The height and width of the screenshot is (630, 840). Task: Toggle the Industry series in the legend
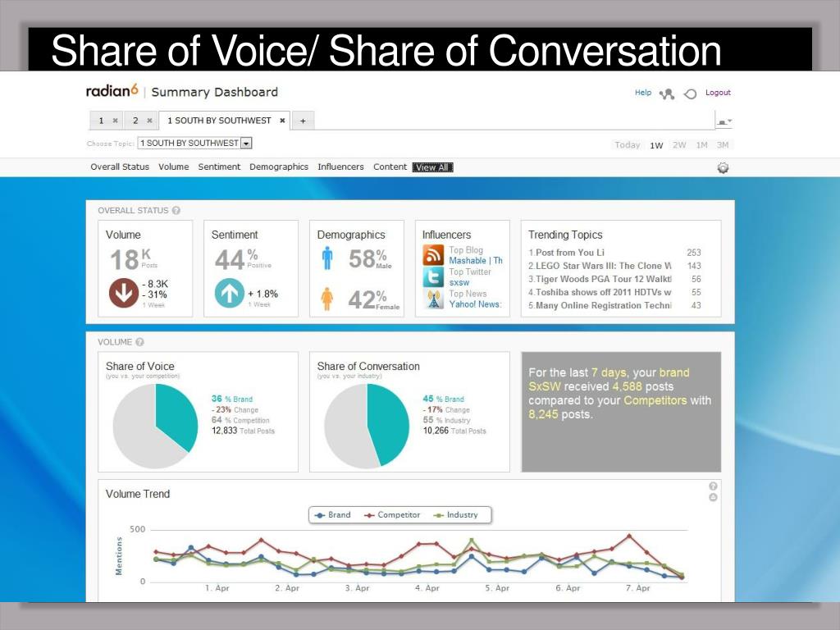[455, 515]
